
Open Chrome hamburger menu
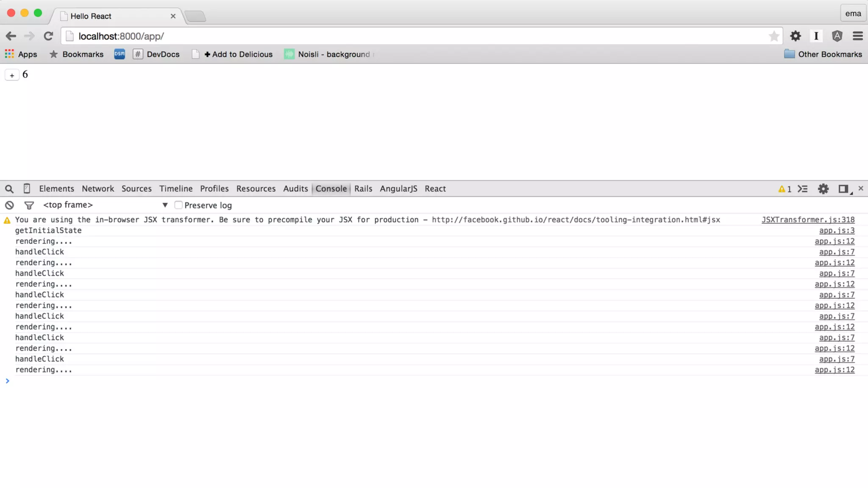857,36
